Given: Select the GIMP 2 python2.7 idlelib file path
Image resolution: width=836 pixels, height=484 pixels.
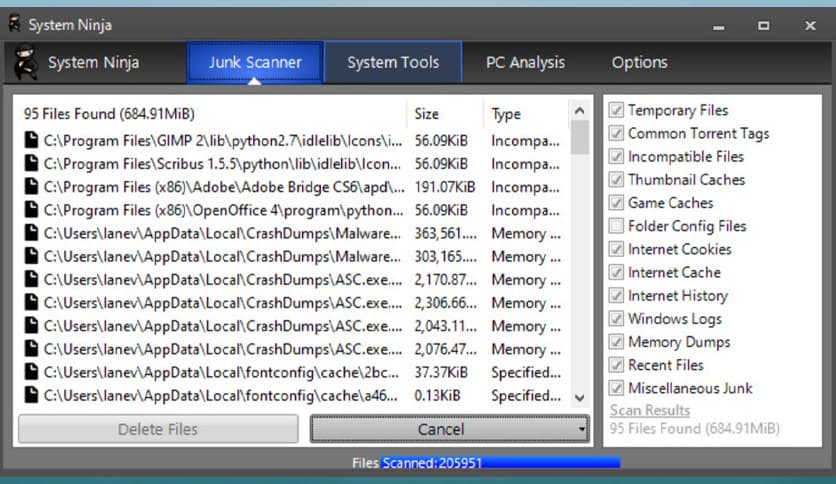Looking at the screenshot, I should point(223,141).
